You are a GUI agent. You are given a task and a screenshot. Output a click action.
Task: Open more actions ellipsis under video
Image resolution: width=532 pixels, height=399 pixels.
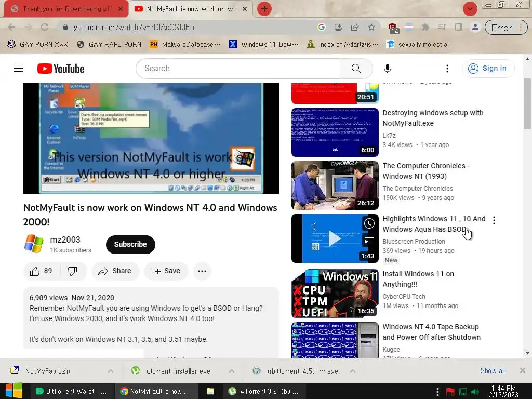click(202, 271)
